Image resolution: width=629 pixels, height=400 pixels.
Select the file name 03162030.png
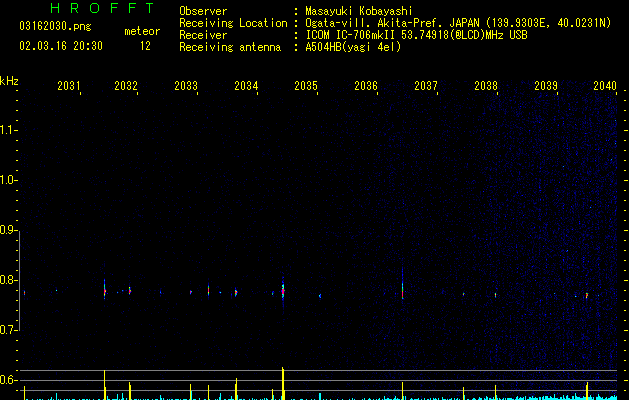click(55, 26)
